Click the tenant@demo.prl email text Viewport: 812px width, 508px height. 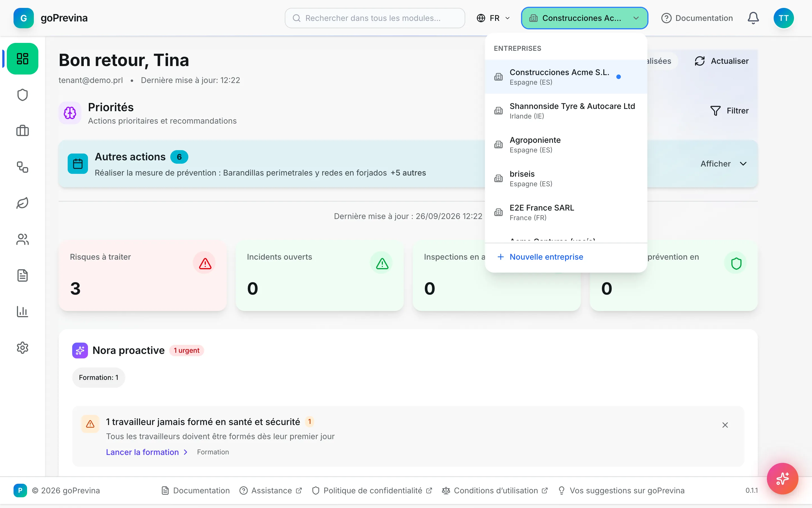point(91,80)
